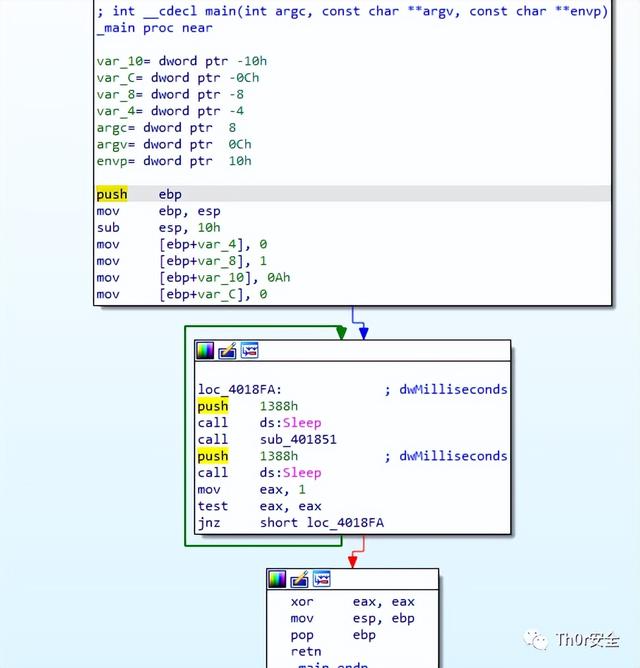
Task: Click retn instruction
Action: [x=306, y=651]
